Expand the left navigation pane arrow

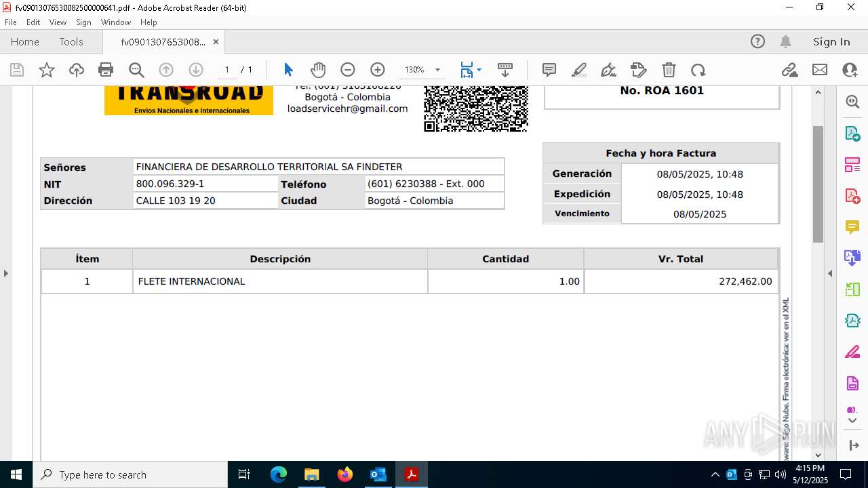(x=5, y=273)
